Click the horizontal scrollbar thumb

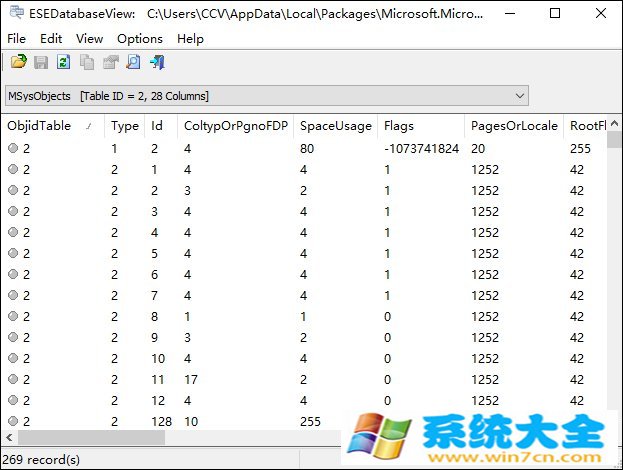pyautogui.click(x=91, y=438)
